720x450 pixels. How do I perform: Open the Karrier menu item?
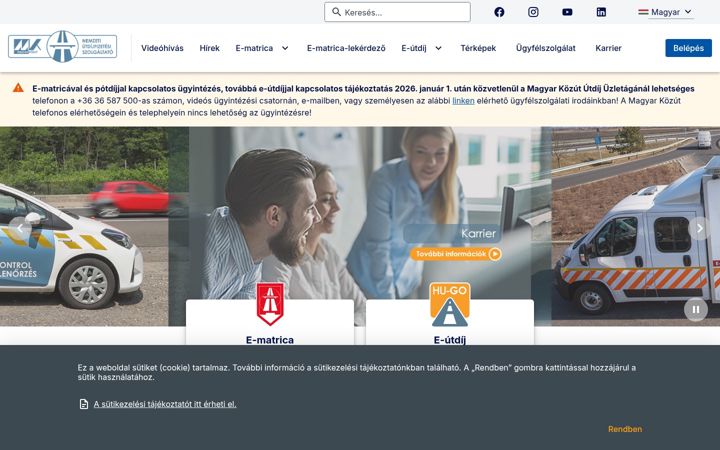pos(608,48)
